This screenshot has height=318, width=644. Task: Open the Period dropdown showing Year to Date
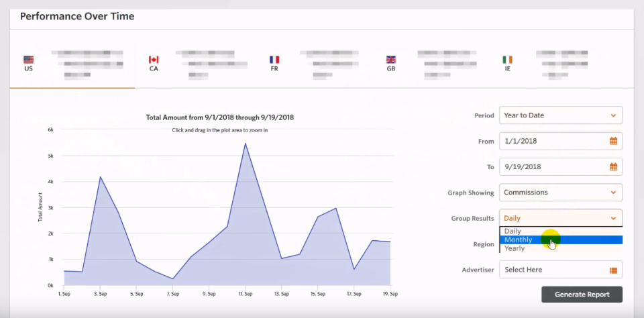[x=561, y=115]
